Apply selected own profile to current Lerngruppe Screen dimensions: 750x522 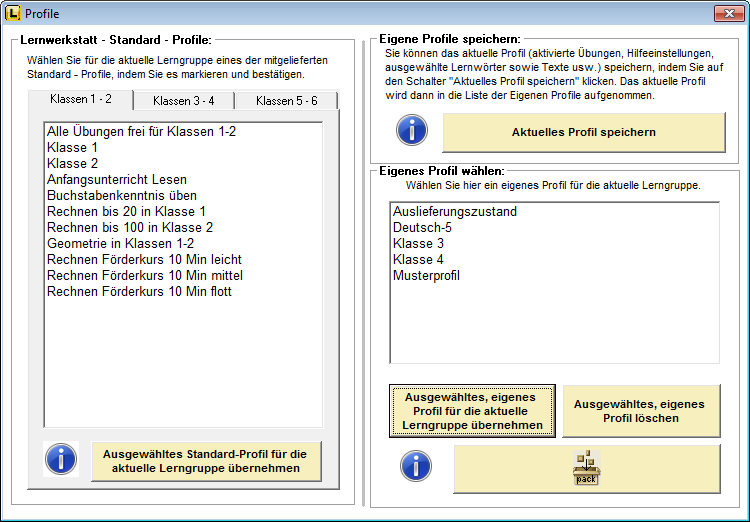click(472, 411)
